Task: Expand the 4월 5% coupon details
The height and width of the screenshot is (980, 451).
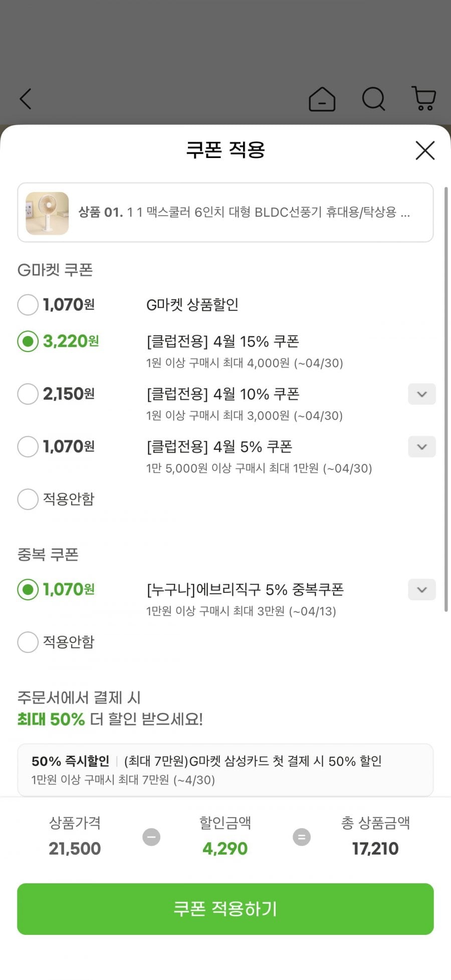Action: pyautogui.click(x=422, y=447)
